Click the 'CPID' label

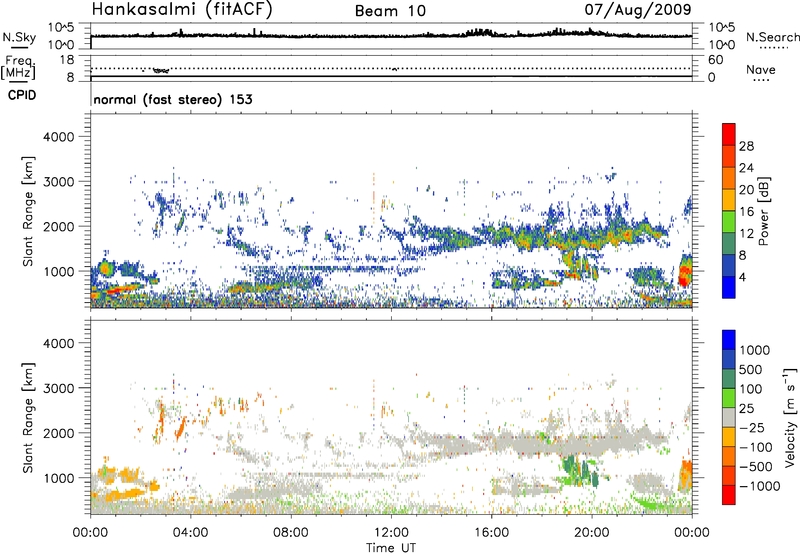point(22,95)
